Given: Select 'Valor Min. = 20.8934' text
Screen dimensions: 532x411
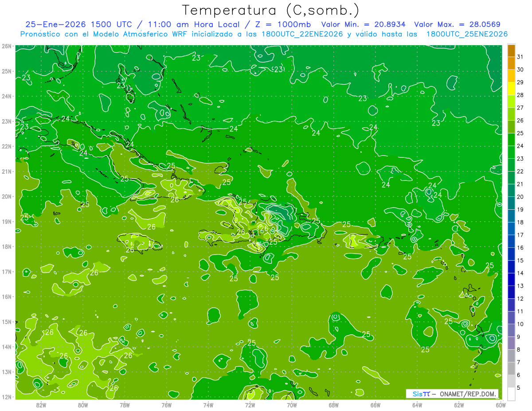Looking at the screenshot, I should pos(364,24).
